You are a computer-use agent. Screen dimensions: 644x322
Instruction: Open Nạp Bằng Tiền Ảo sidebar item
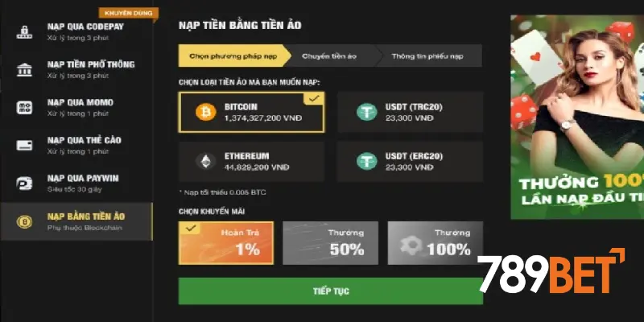click(76, 221)
